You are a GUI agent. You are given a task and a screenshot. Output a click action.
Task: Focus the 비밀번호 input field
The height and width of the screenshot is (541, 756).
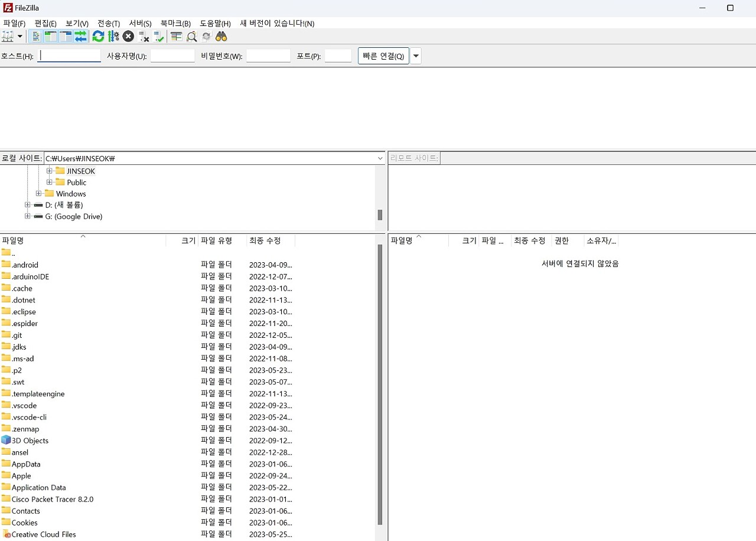pos(268,56)
